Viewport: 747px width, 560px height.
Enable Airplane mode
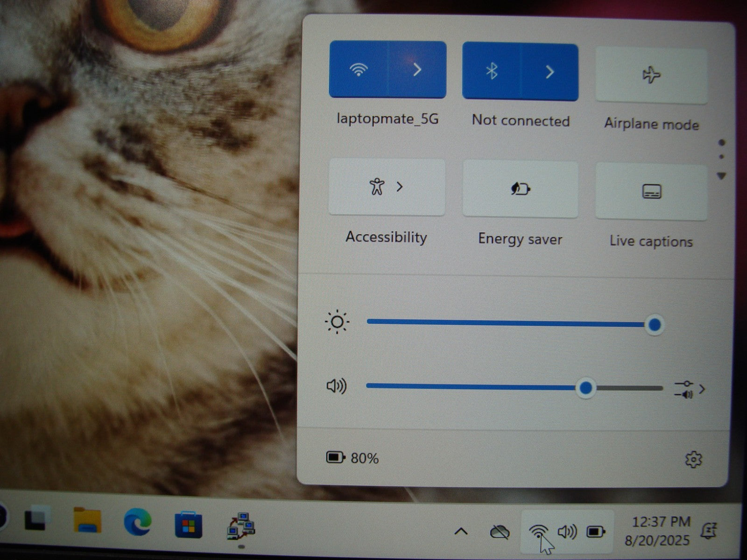point(651,75)
